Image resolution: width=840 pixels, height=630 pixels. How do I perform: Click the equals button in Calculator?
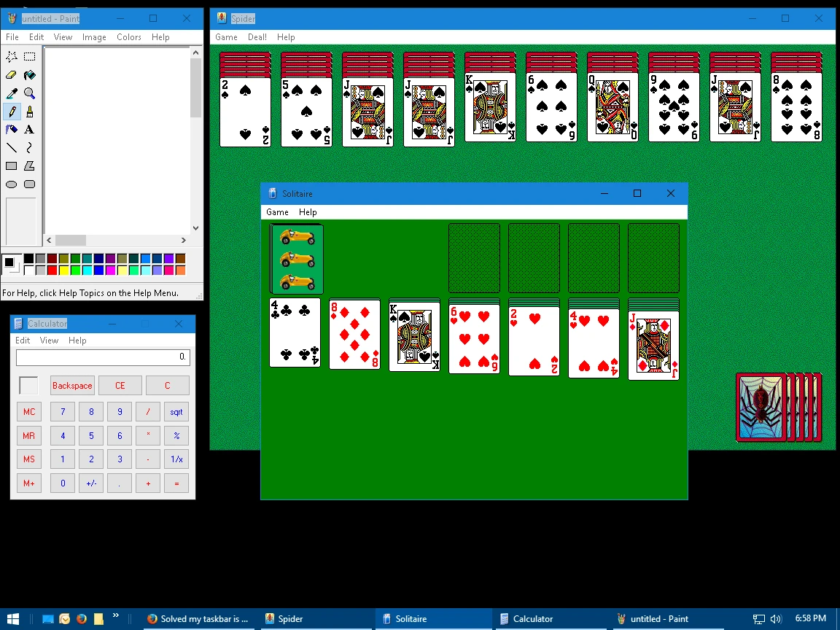click(176, 483)
